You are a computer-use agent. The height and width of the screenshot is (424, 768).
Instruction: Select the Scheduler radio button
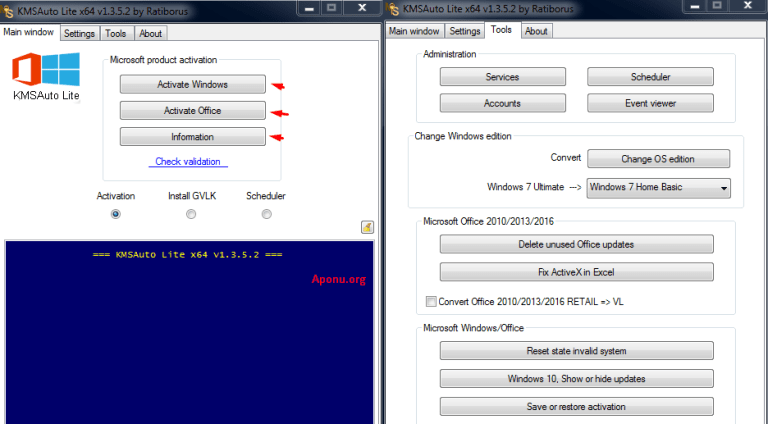(x=266, y=214)
